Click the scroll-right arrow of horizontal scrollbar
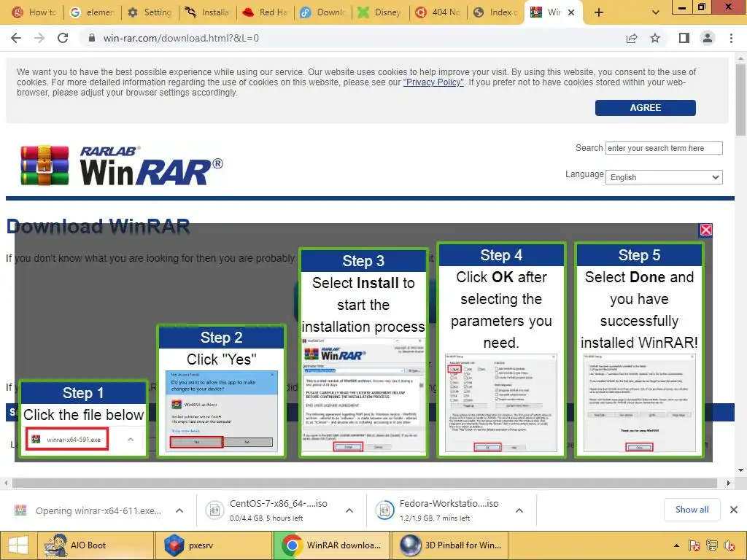 (x=729, y=483)
